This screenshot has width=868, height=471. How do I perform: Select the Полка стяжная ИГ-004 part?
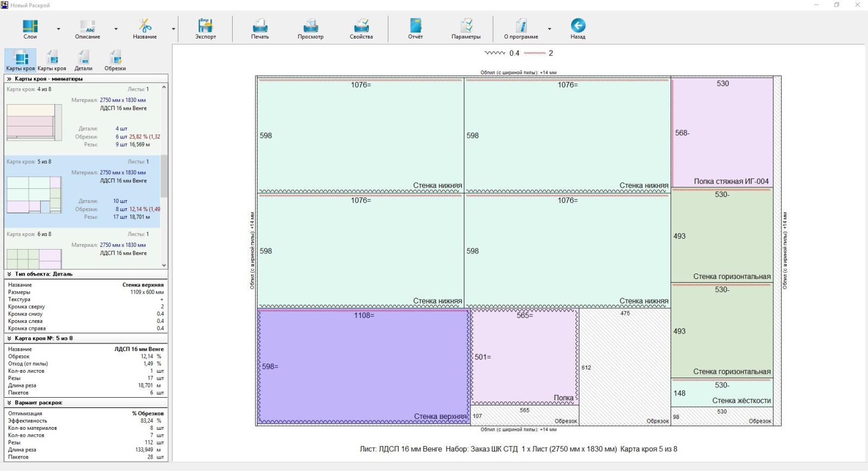pos(722,132)
